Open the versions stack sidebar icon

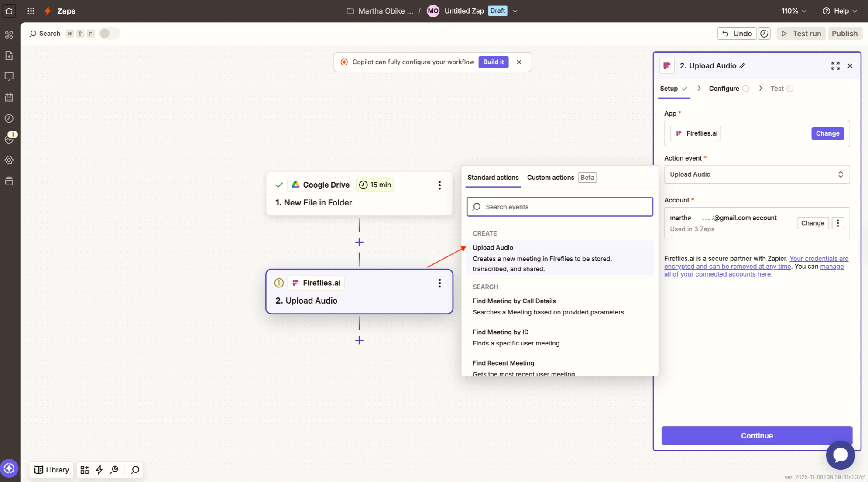coord(9,181)
